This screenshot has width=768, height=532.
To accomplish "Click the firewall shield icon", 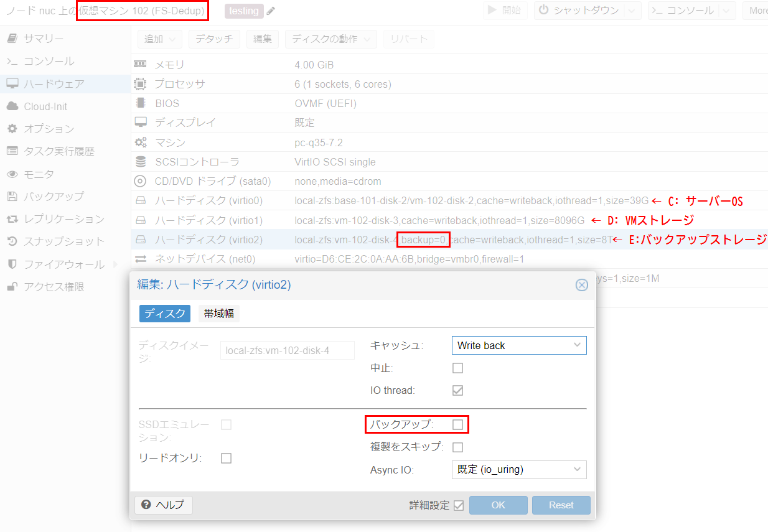I will pyautogui.click(x=12, y=264).
